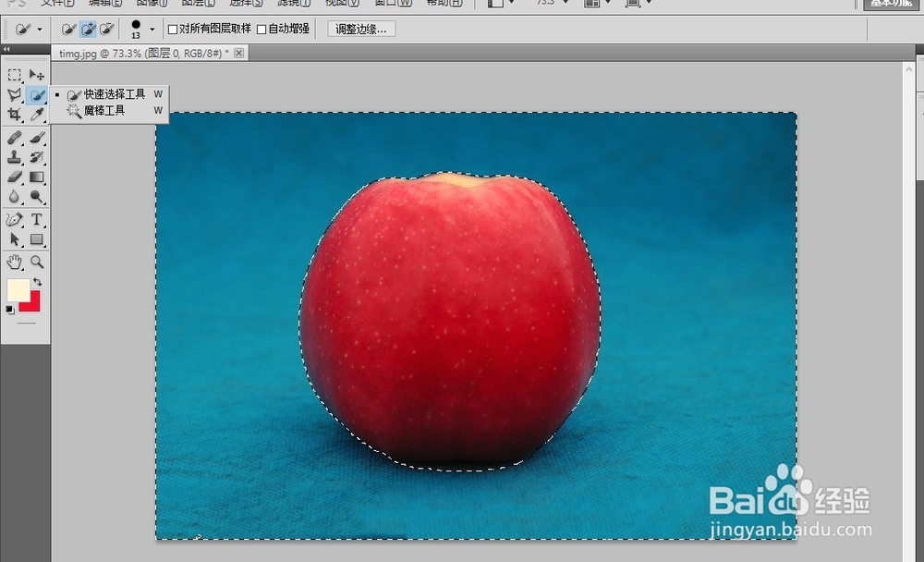924x562 pixels.
Task: Select the Dodge tool
Action: coord(37,196)
